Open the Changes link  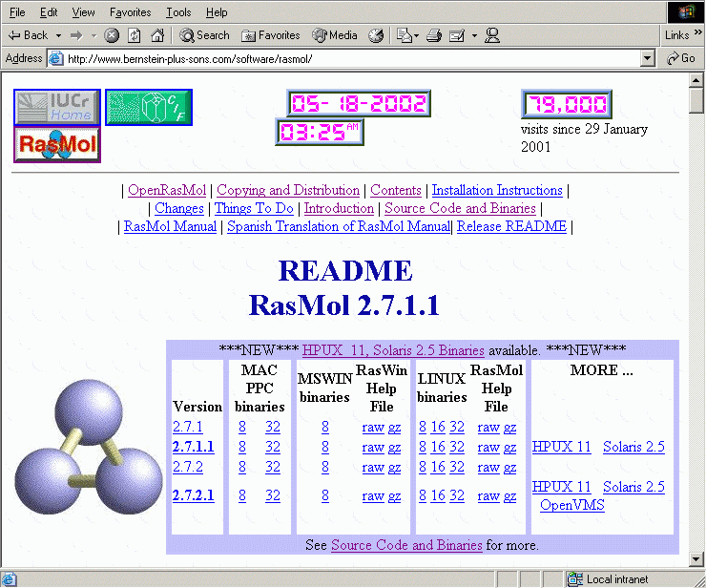179,208
